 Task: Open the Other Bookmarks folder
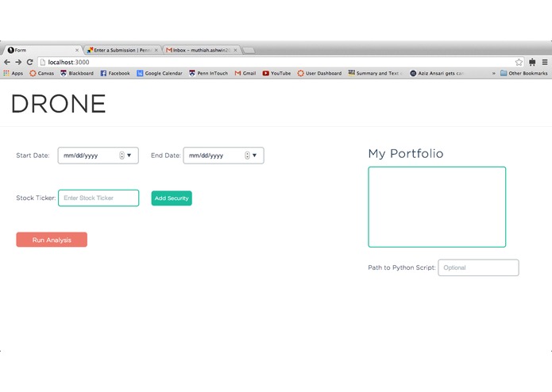coord(524,73)
